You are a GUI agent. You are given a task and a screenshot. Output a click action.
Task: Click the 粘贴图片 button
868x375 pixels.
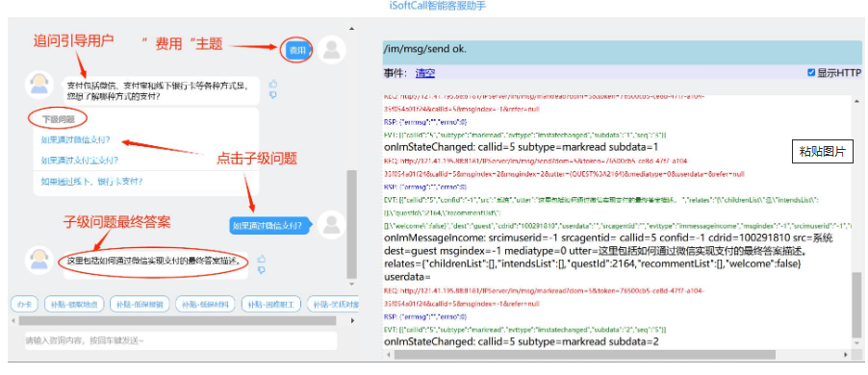click(823, 152)
